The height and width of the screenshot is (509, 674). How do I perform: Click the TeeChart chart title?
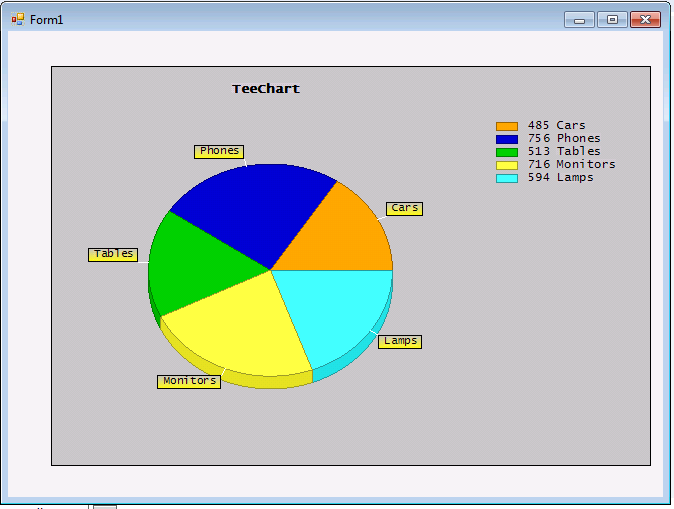(266, 89)
